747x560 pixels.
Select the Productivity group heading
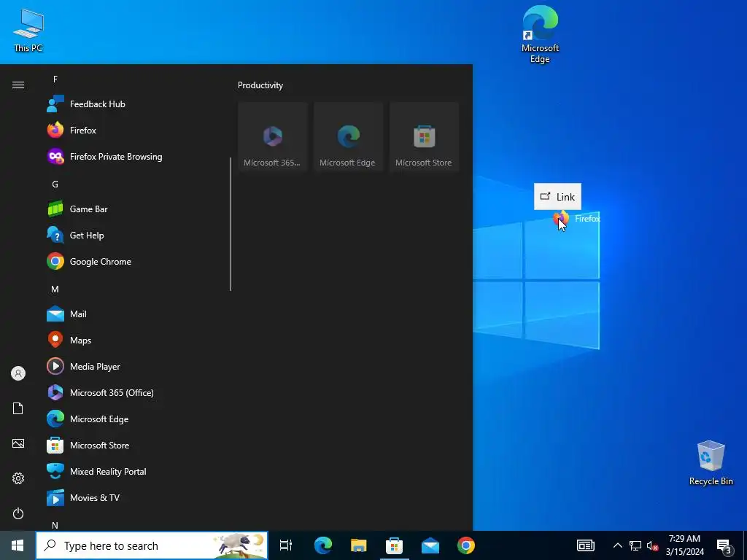click(260, 85)
